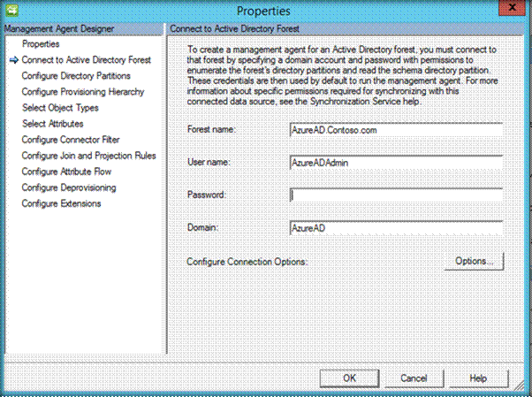Click the Forest name label
Image resolution: width=532 pixels, height=397 pixels.
[211, 129]
